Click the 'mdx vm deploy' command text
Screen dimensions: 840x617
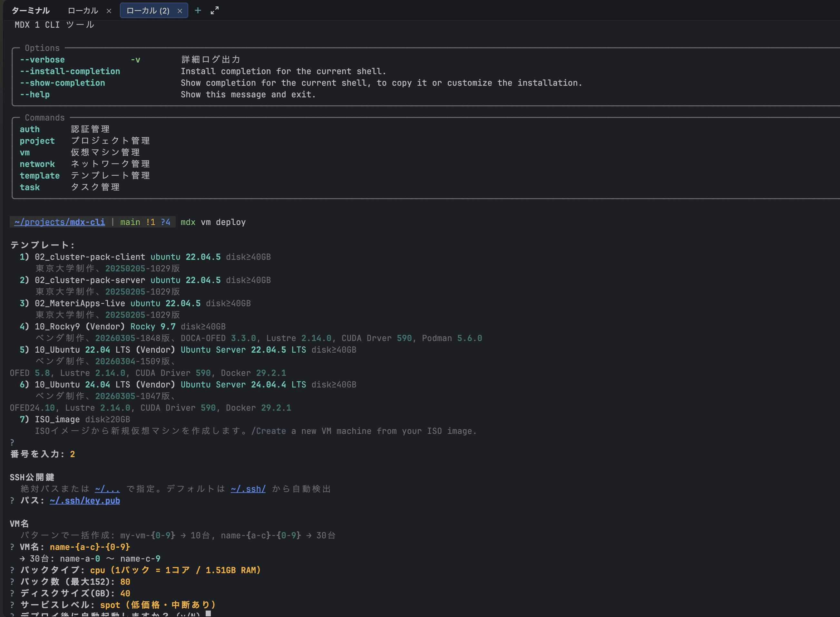pyautogui.click(x=213, y=222)
